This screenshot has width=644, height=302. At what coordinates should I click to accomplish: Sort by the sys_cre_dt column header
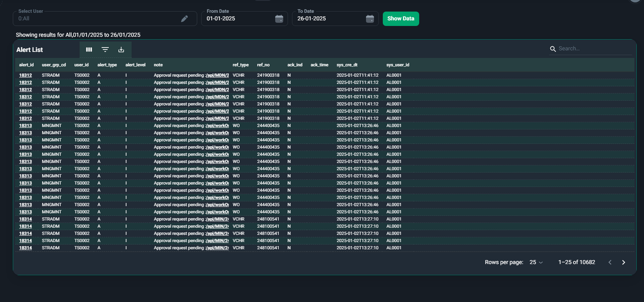[x=347, y=65]
